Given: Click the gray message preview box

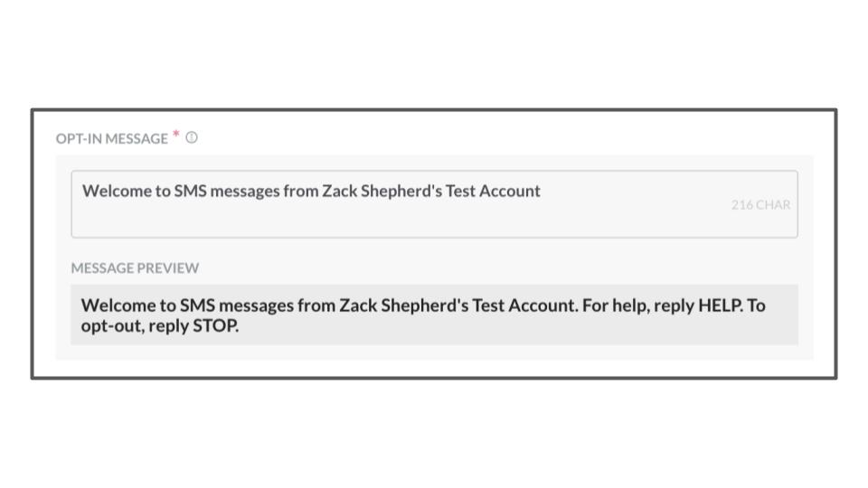Looking at the screenshot, I should pyautogui.click(x=434, y=314).
